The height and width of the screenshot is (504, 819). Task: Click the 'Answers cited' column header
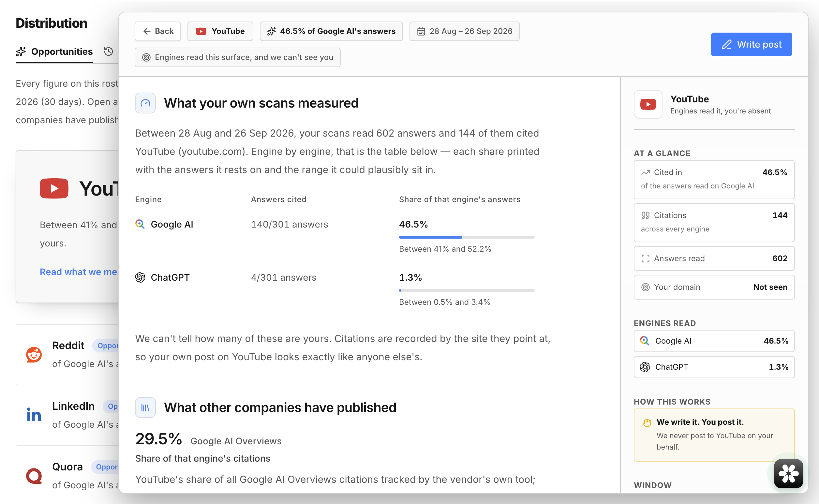[x=278, y=199]
